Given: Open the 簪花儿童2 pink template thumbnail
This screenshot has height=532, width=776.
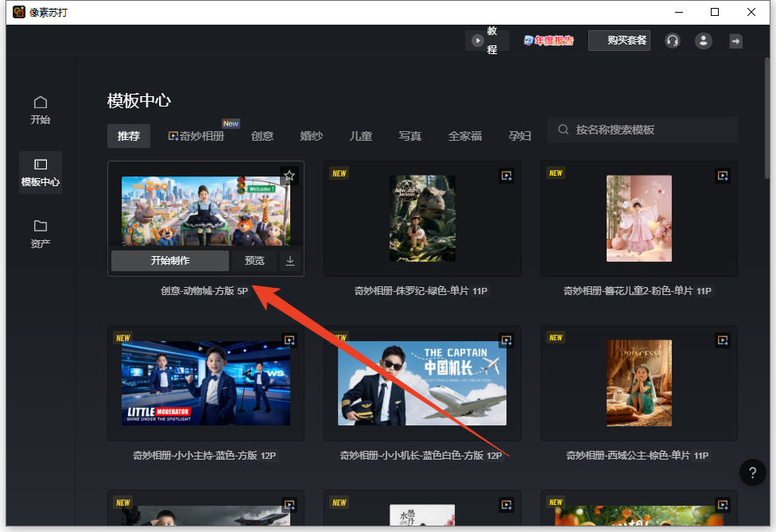Looking at the screenshot, I should (x=639, y=218).
